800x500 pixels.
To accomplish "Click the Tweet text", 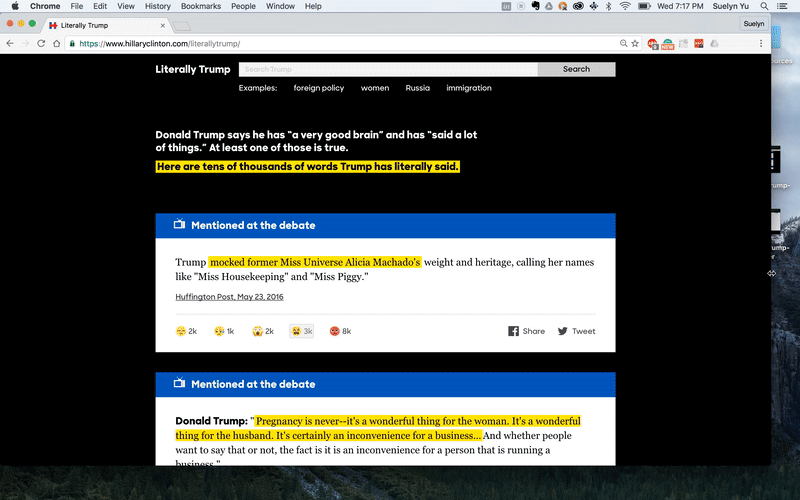I will tap(584, 331).
